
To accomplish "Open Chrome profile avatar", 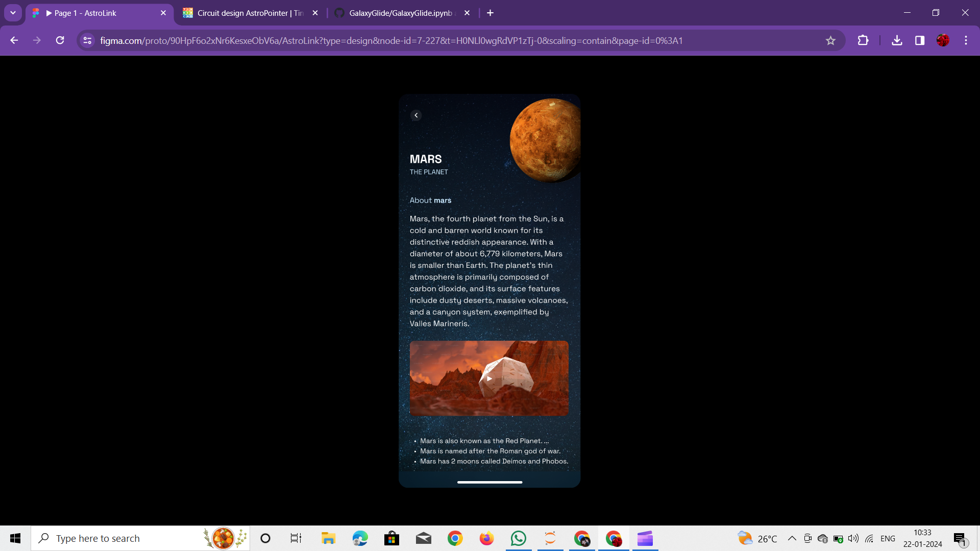I will pyautogui.click(x=943, y=41).
